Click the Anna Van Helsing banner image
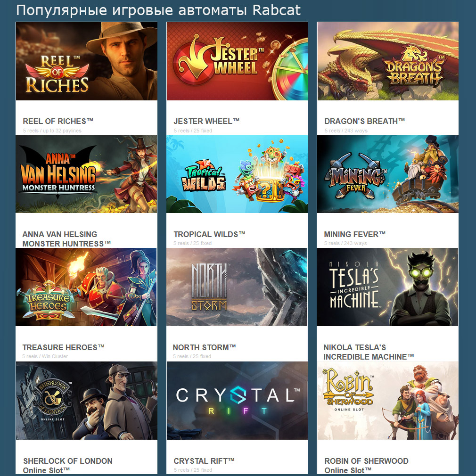Viewport: 476px width, 476px height. point(86,174)
